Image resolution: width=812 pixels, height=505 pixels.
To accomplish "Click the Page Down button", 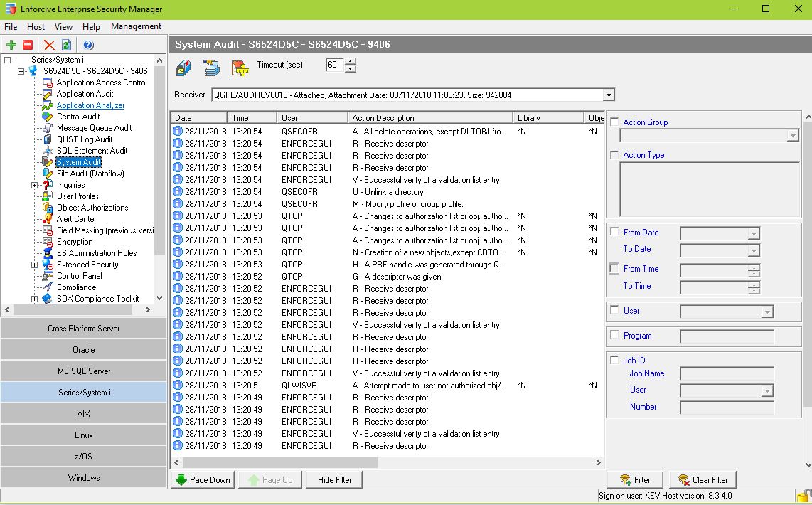I will click(203, 480).
